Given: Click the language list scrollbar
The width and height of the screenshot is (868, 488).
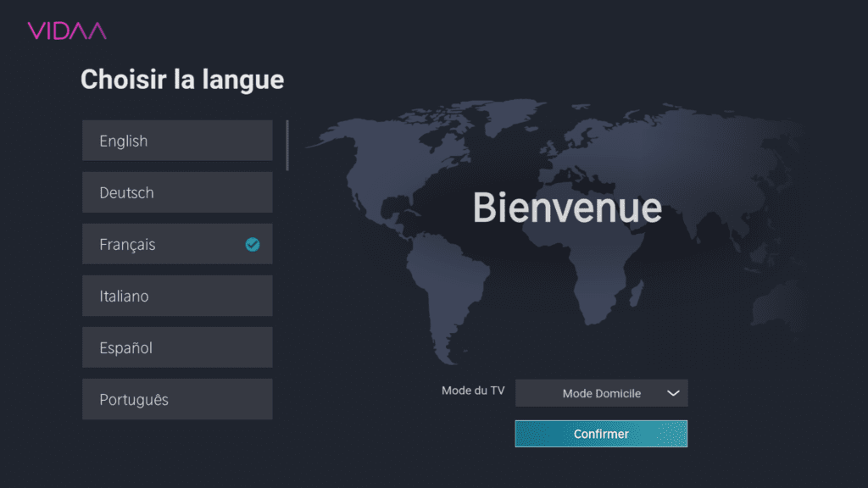Looking at the screenshot, I should click(287, 145).
